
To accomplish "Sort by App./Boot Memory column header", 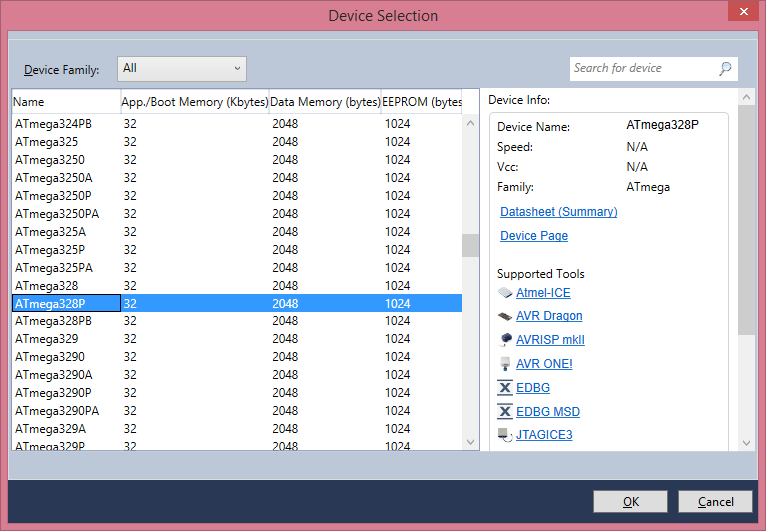I will coord(194,102).
